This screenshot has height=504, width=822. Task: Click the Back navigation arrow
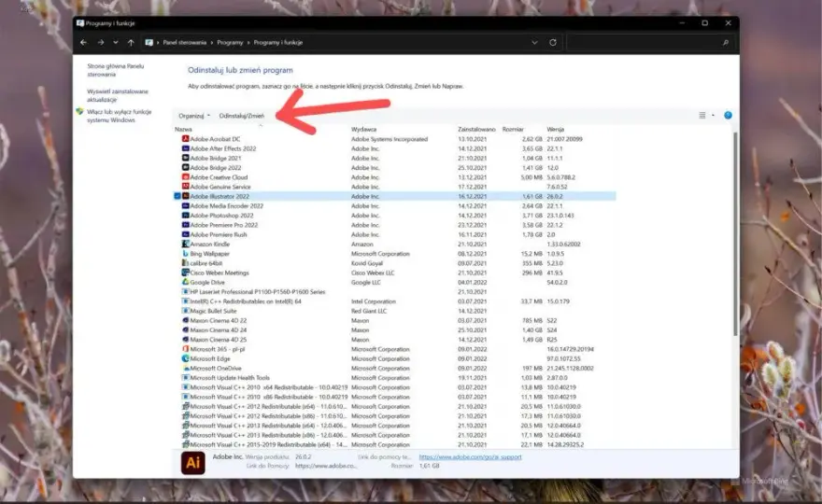point(84,42)
